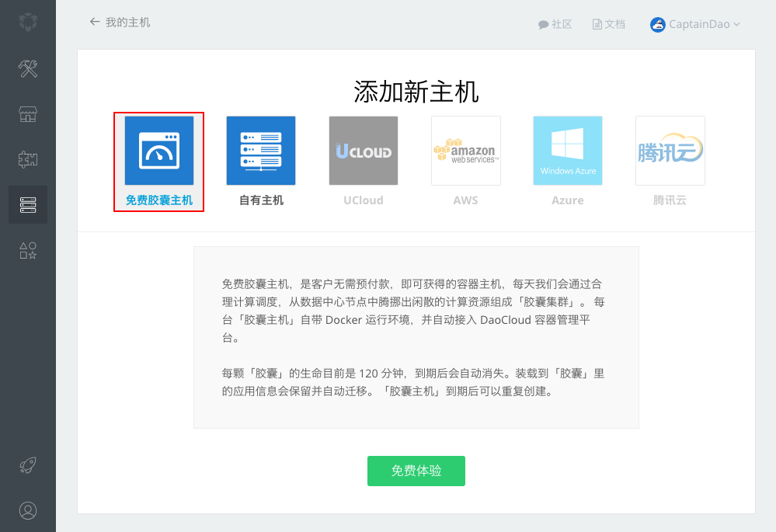Click the green 免费体验 button
The width and height of the screenshot is (776, 532).
(x=416, y=471)
